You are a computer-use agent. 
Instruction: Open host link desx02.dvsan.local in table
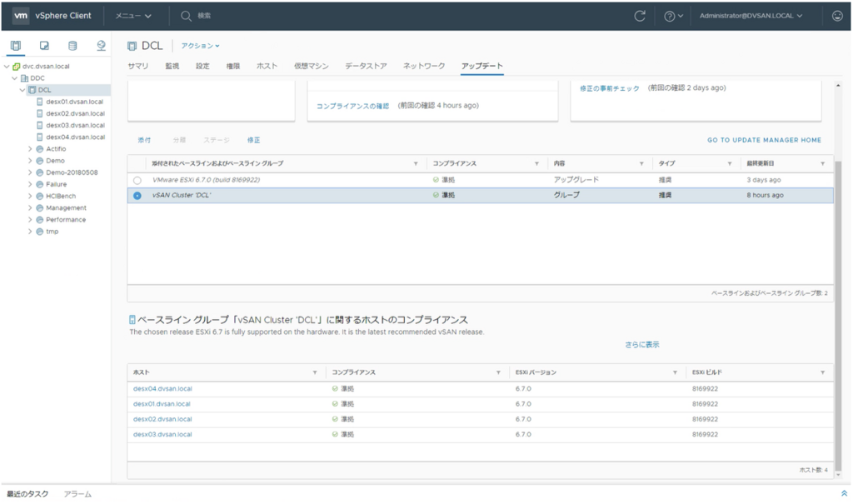(x=162, y=419)
